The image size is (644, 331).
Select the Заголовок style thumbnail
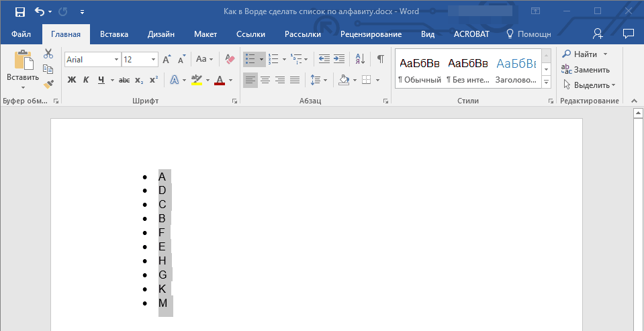pos(516,69)
